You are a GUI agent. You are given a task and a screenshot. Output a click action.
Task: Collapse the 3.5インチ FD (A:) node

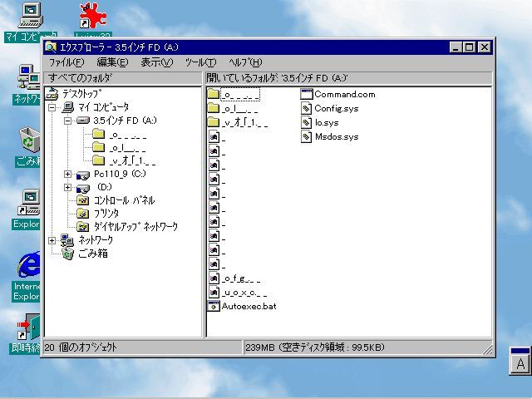(x=67, y=121)
